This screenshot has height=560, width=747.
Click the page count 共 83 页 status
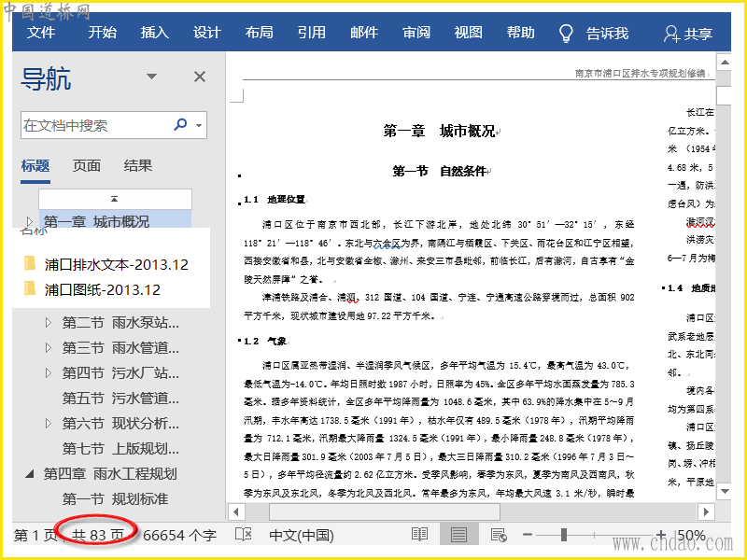pos(98,535)
